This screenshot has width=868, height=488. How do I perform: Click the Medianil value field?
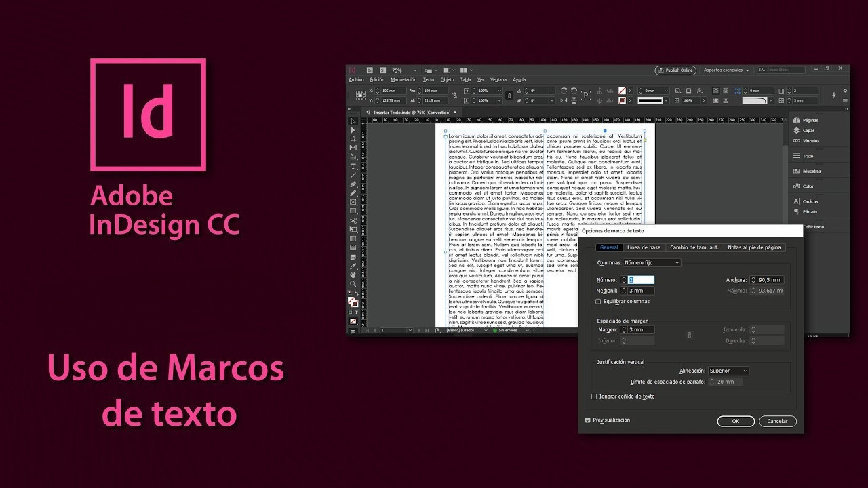coord(641,291)
